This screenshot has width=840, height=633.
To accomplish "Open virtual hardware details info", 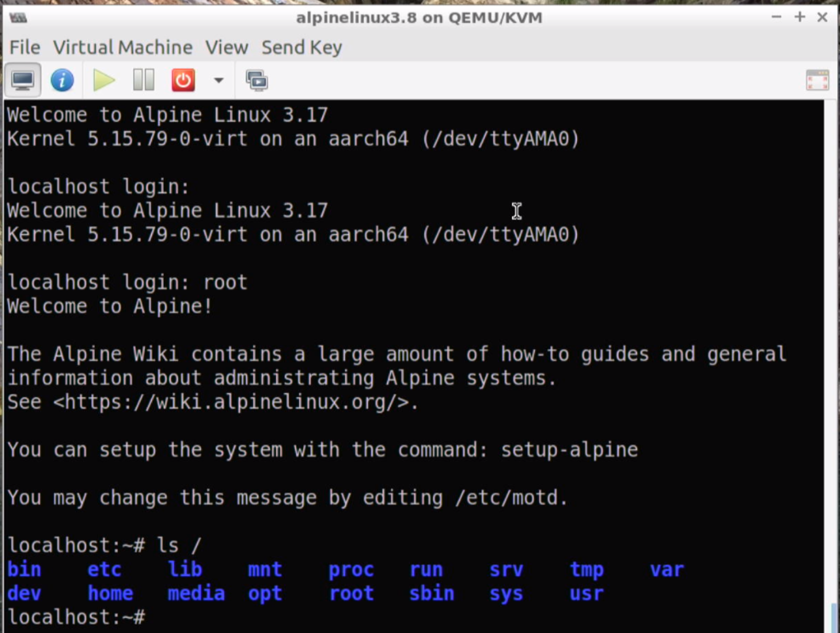I will [x=62, y=80].
